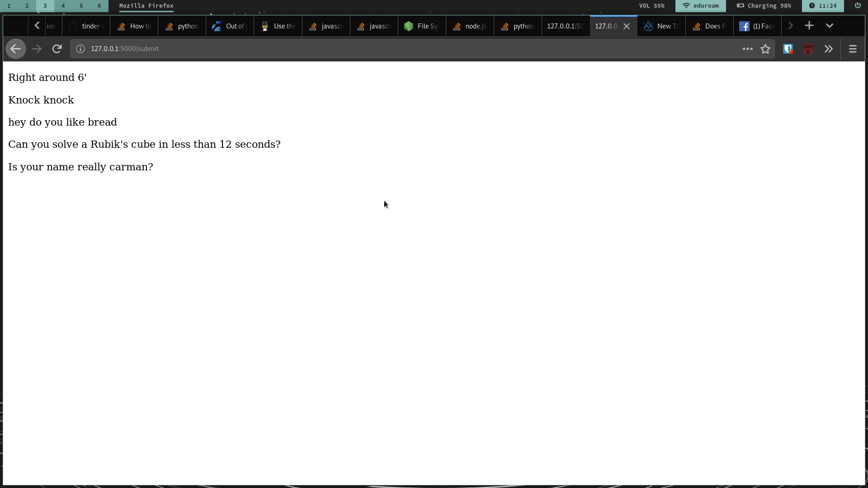Click the power icon in top bar
Image resolution: width=868 pixels, height=488 pixels.
[x=857, y=6]
